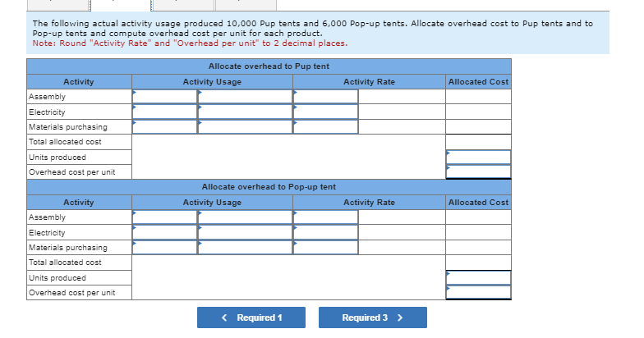644x338 pixels.
Task: Select Pup tent Materials purchasing usage unit cell
Action: (245, 126)
